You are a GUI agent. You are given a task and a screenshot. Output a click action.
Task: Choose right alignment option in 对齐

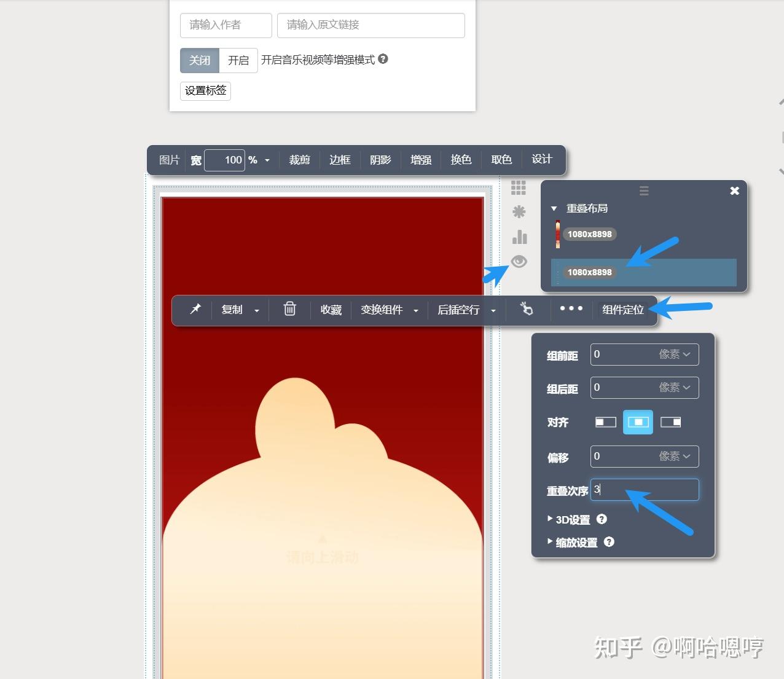[x=670, y=422]
